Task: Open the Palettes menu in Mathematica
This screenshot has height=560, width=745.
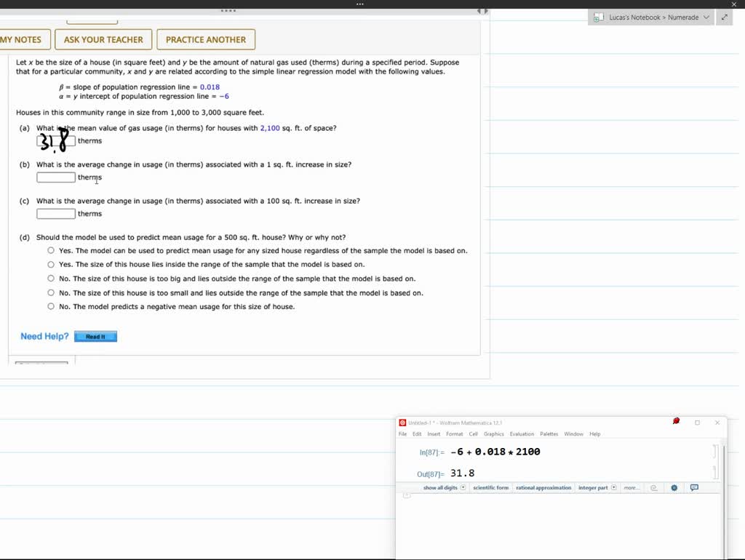Action: [549, 434]
